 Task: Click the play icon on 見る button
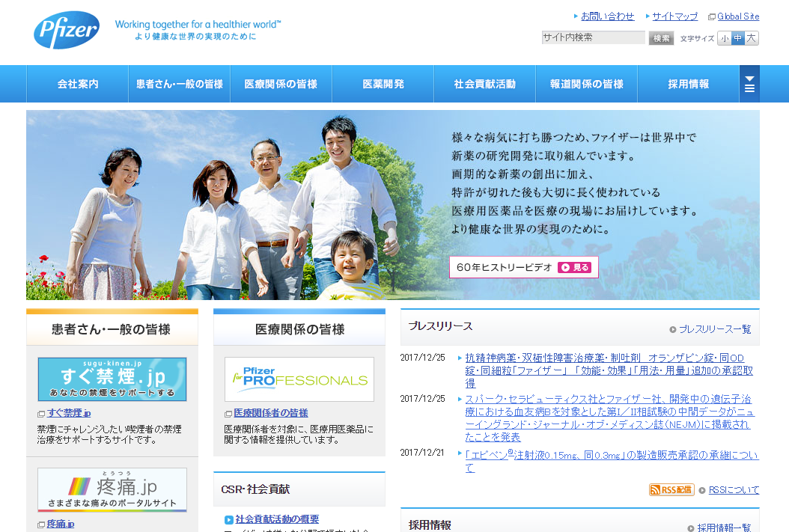point(565,268)
